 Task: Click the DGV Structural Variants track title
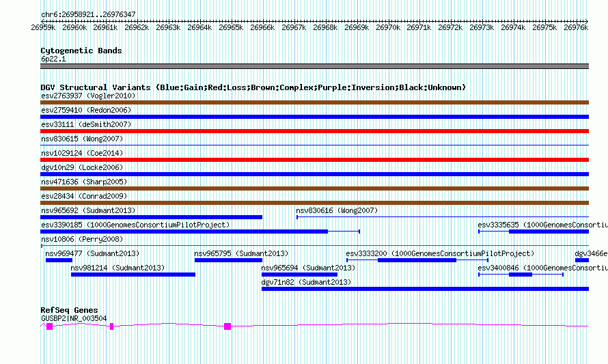(253, 87)
